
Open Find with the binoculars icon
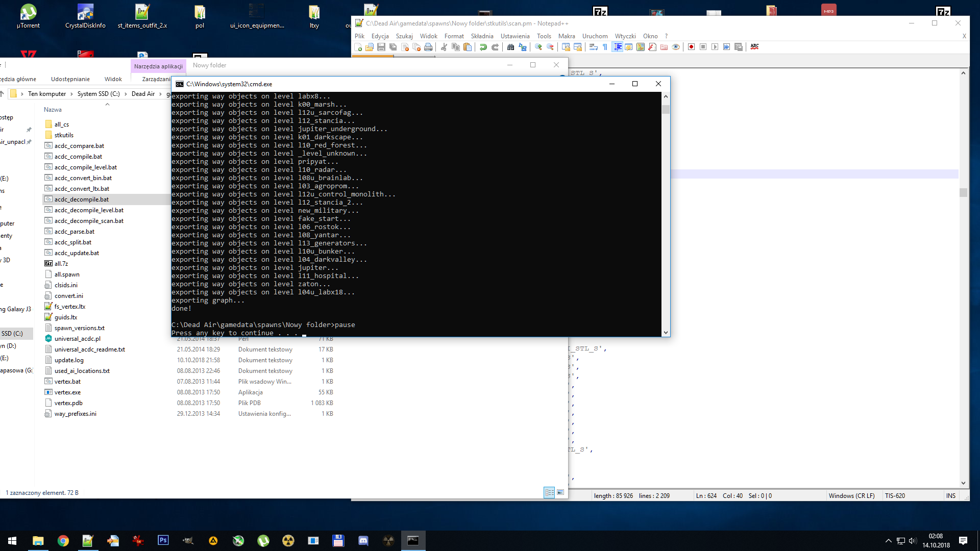(x=510, y=47)
